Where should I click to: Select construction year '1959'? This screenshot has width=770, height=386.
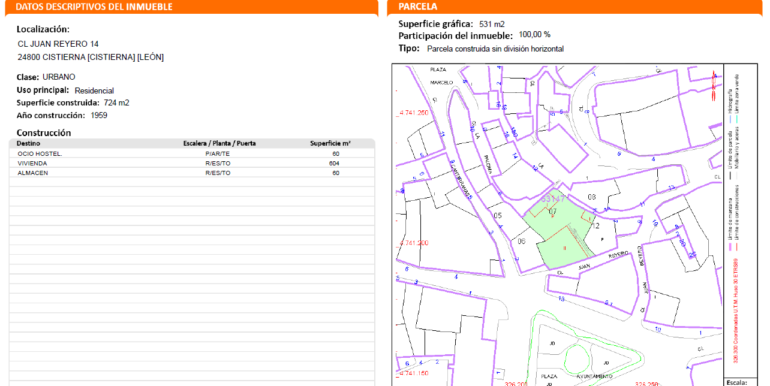click(x=99, y=115)
